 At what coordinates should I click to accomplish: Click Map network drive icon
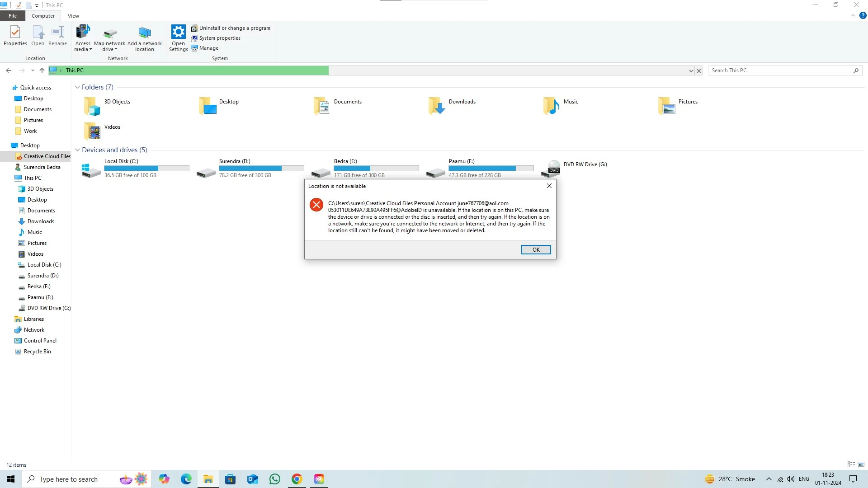[x=109, y=33]
